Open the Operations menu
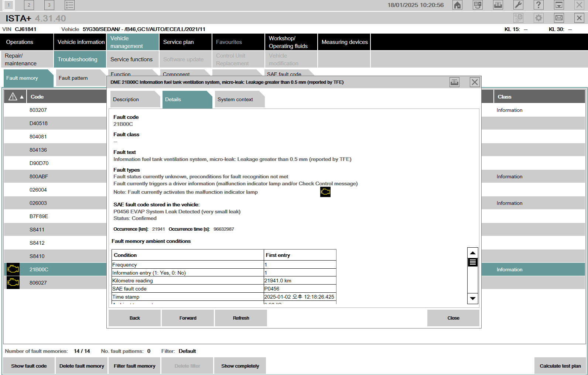Viewport: 588px width, 375px height. 27,42
